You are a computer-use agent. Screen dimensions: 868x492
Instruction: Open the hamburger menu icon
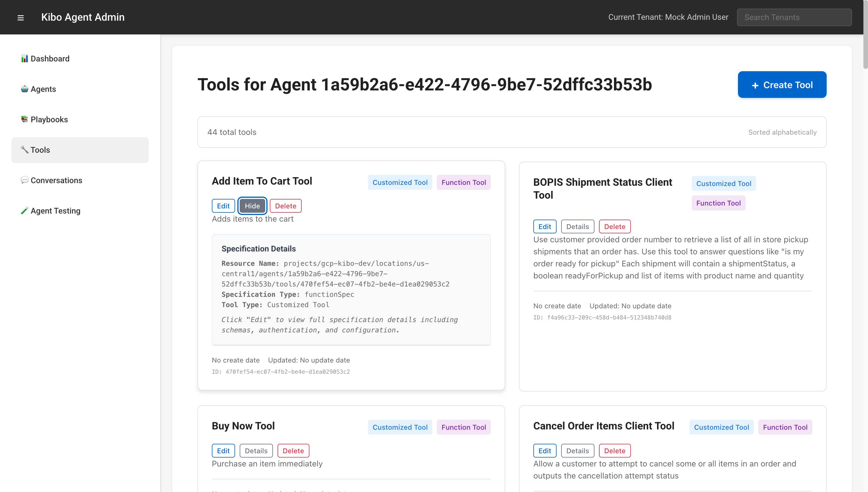click(21, 18)
